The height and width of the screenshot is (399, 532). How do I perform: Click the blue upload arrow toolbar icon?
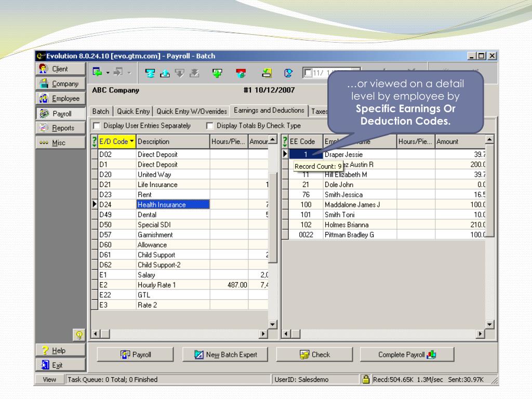point(165,73)
